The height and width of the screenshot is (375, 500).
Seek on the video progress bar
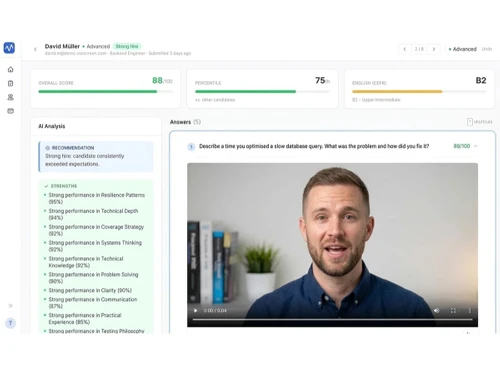pos(332,320)
